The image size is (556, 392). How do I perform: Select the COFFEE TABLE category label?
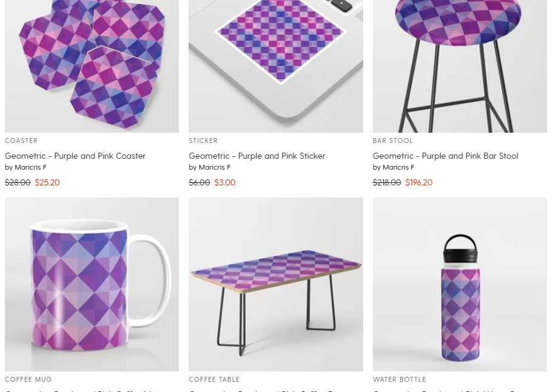(x=214, y=379)
